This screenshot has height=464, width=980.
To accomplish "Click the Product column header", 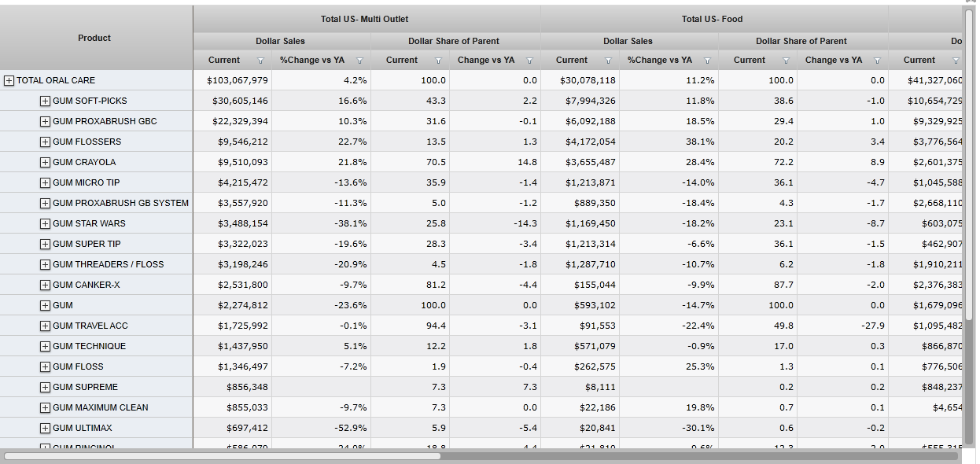I will [94, 38].
